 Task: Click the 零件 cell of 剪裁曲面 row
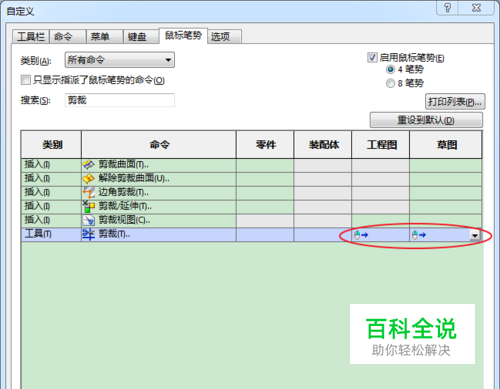[265, 165]
